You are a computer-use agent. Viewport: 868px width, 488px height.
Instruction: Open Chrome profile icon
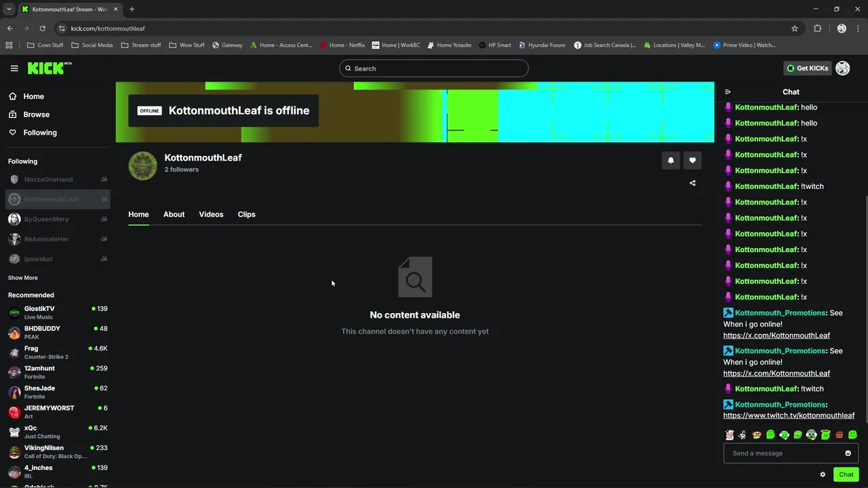coord(842,28)
